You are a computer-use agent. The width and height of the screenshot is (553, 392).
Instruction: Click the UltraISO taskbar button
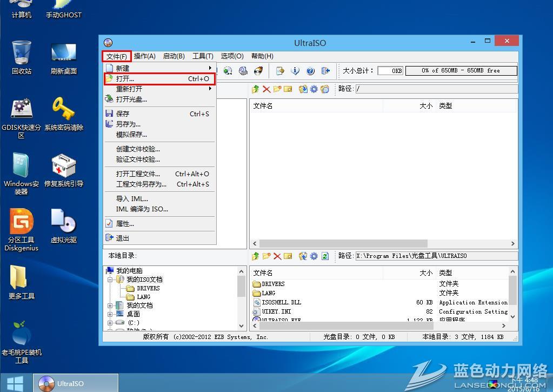point(76,383)
